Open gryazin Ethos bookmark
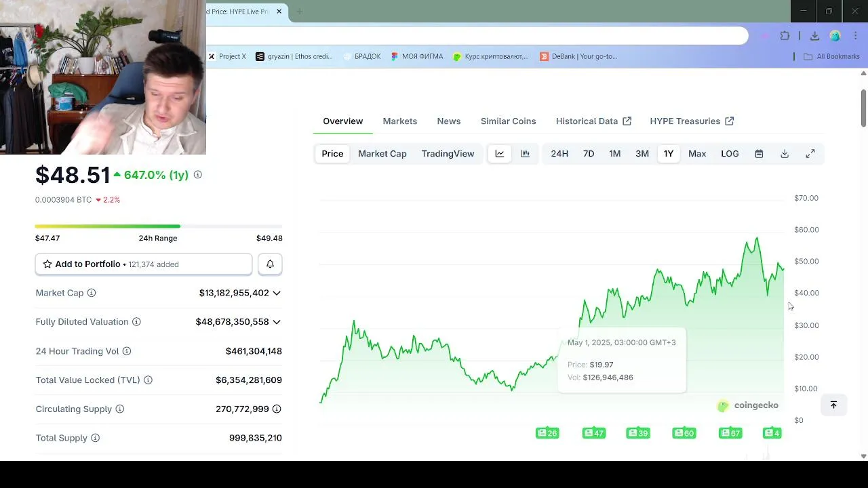The image size is (868, 488). coord(294,56)
